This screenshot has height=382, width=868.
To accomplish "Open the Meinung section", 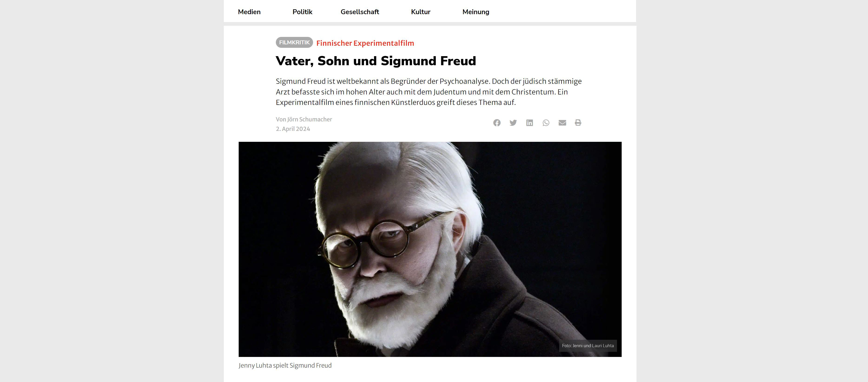I will (475, 12).
